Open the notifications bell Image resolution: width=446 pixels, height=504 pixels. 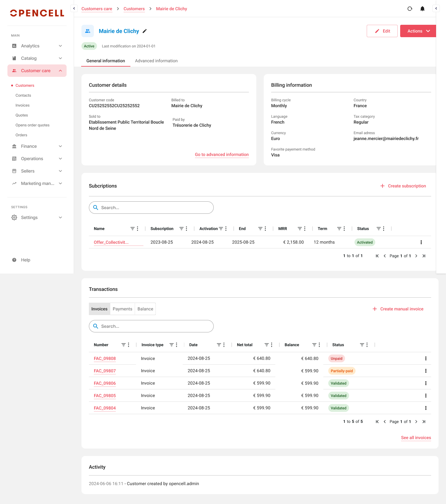pos(422,9)
